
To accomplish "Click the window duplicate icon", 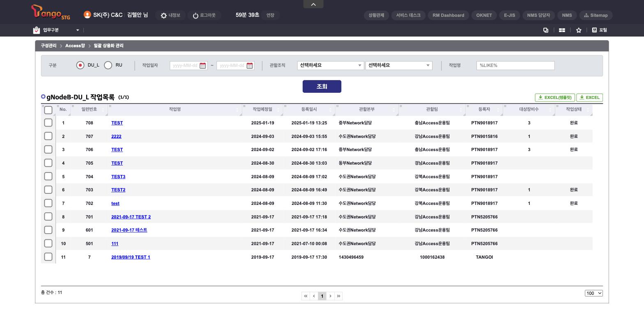I will pos(546,30).
